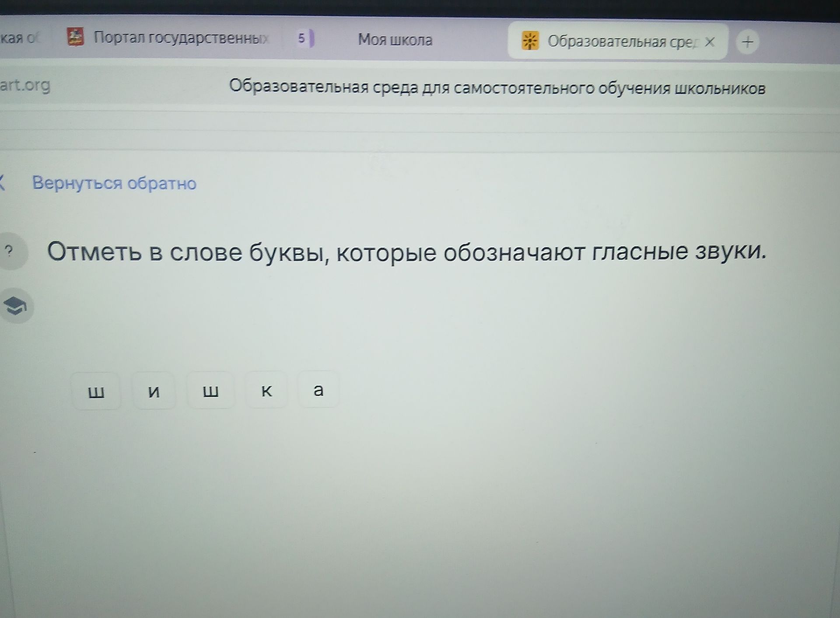The width and height of the screenshot is (840, 618).
Task: Click the back chevron beside Вернуться обратно
Action: click(2, 182)
